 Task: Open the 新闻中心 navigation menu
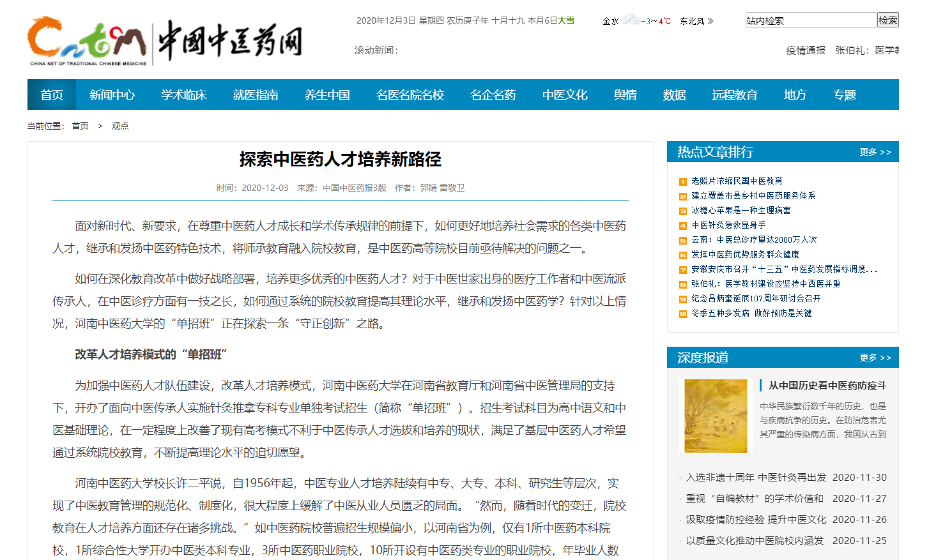click(112, 95)
